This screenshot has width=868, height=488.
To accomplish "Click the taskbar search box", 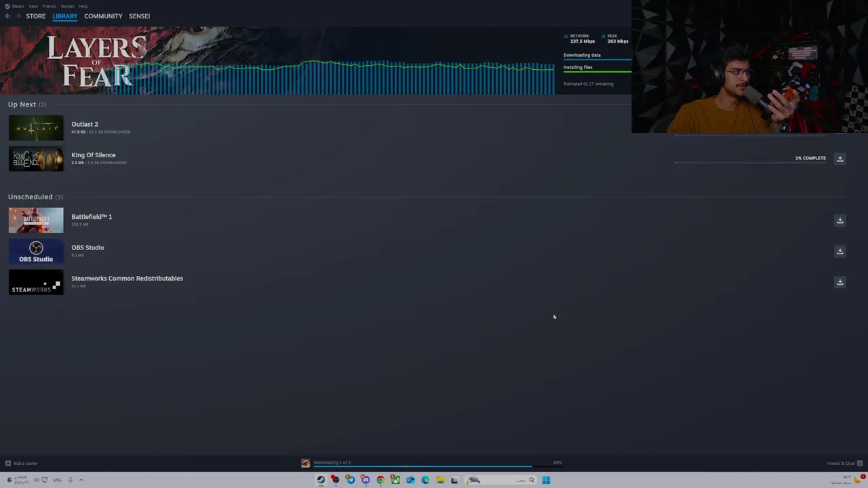I will [500, 480].
